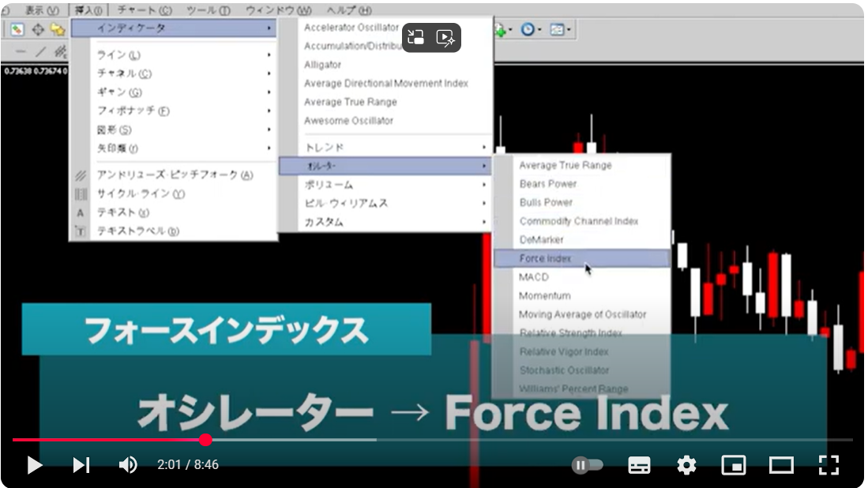The width and height of the screenshot is (868, 488).
Task: Expand the ビル・ウィリアムス submenu
Action: (x=385, y=204)
